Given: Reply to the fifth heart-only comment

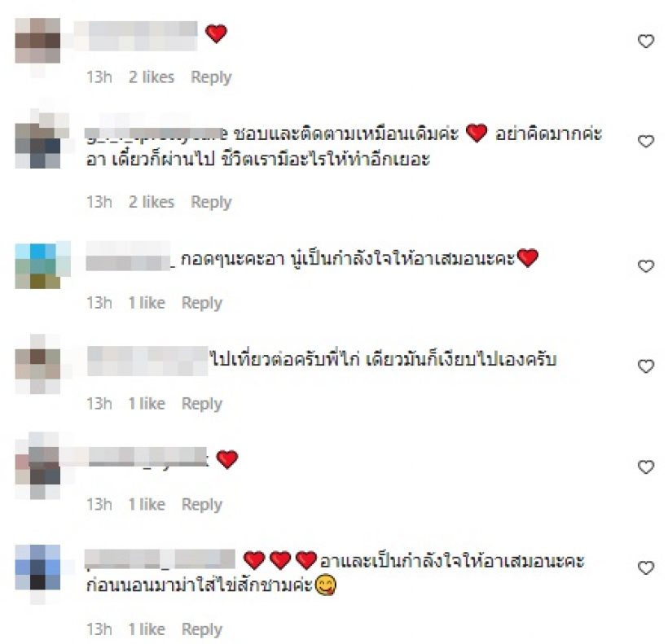Looking at the screenshot, I should tap(202, 505).
